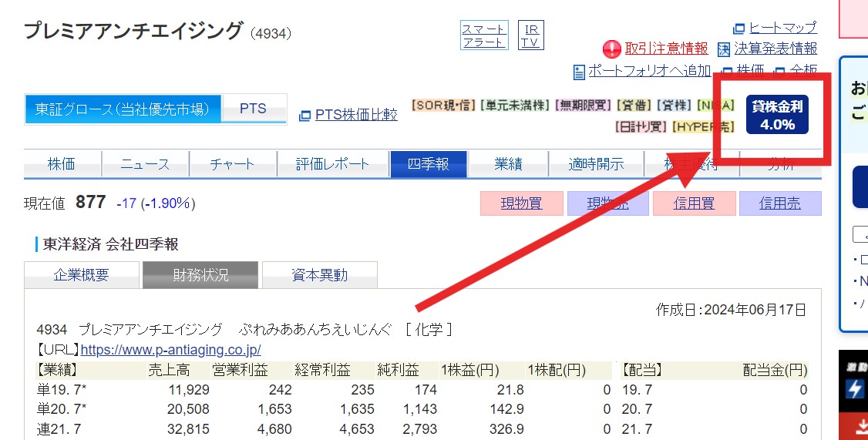This screenshot has width=868, height=440.
Task: Select the 四季報 tab
Action: pos(429,164)
